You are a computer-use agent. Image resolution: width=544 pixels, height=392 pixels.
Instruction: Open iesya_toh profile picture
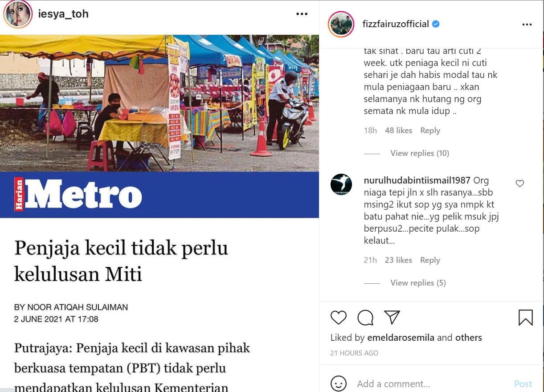[18, 14]
